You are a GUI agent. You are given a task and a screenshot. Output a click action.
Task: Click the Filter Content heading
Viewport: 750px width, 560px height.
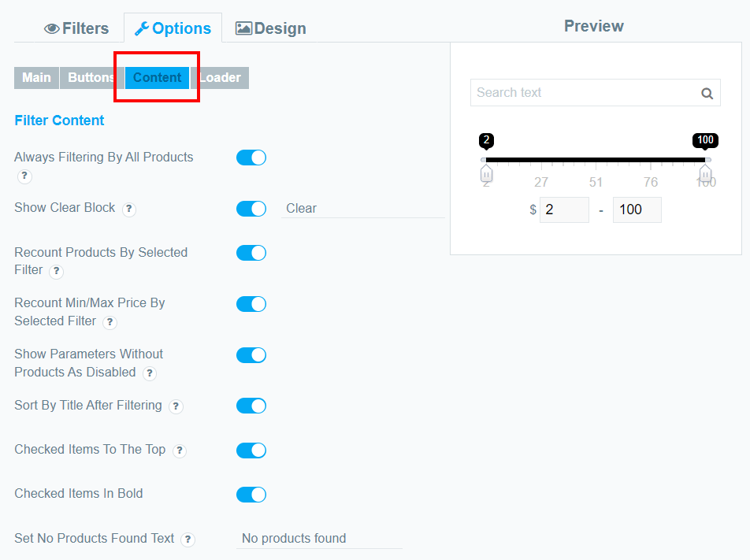59,121
